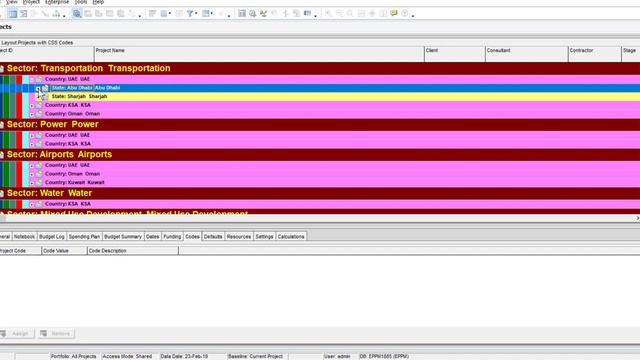Click the highlighted table view icon at toolbar start
The height and width of the screenshot is (360, 640).
(13, 14)
